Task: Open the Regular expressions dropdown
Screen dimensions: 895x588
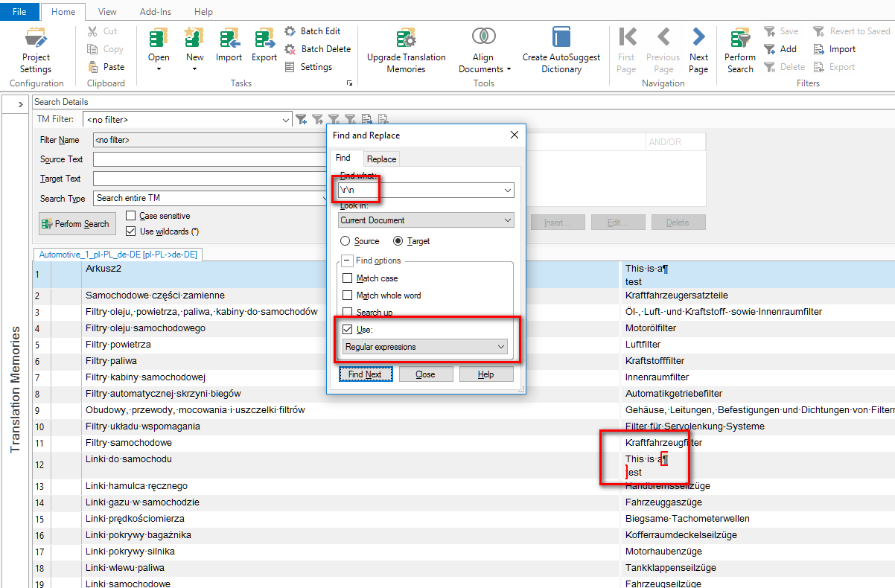Action: (x=501, y=347)
